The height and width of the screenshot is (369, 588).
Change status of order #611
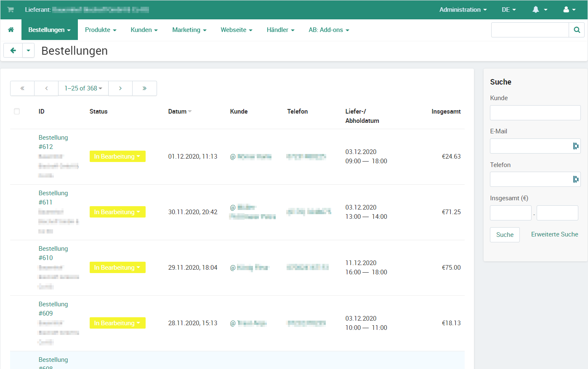117,212
